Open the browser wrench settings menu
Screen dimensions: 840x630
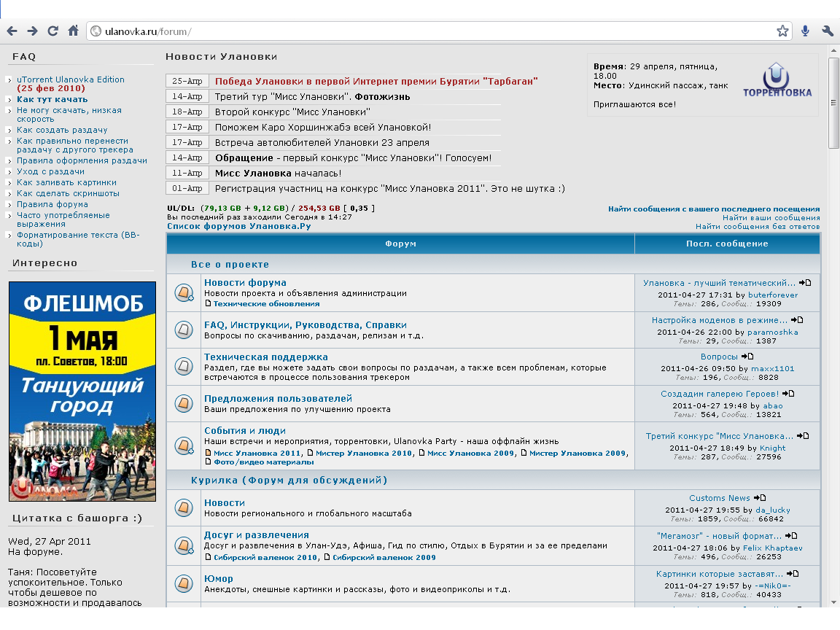tap(828, 31)
